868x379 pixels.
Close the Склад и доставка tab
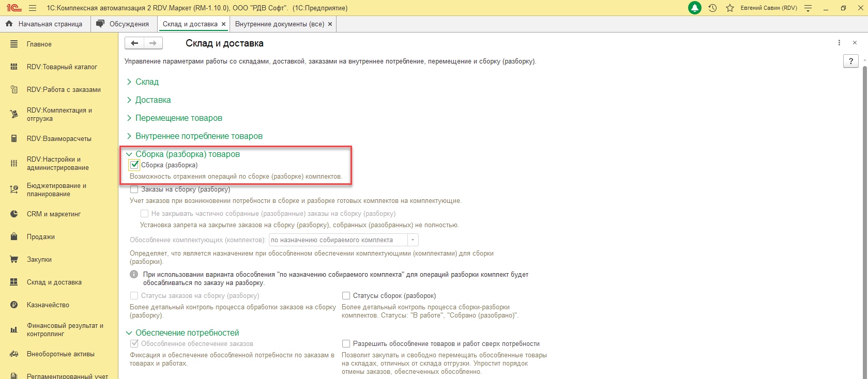[223, 24]
